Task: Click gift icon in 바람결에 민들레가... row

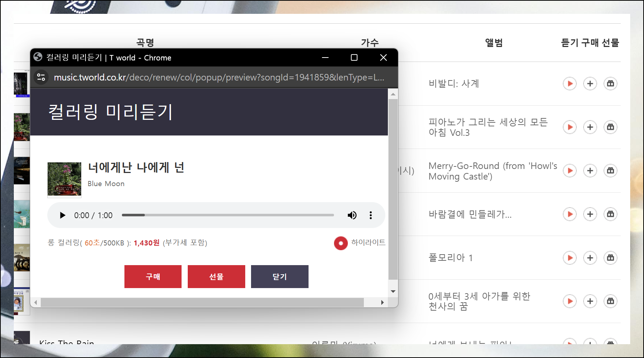Action: point(611,214)
